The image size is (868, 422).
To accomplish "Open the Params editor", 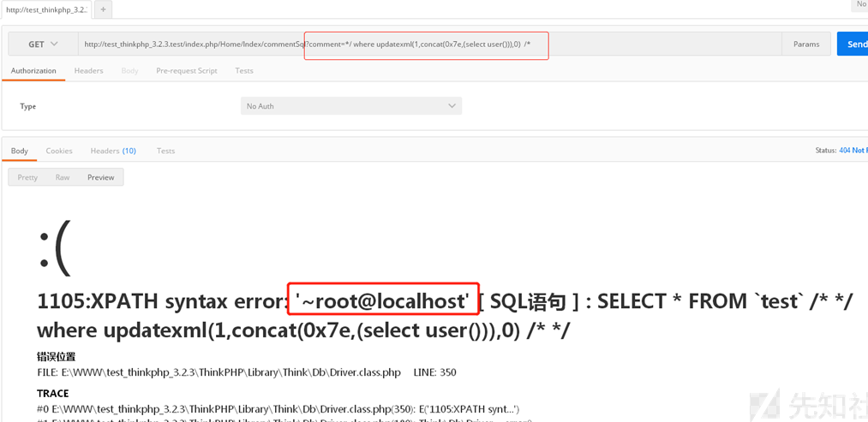I will (806, 45).
